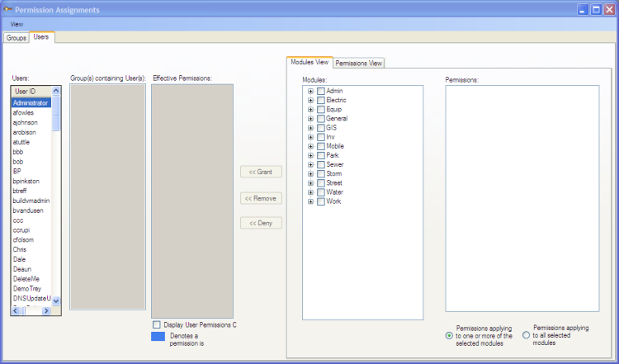Click Users list scroll up arrow
Screen dimensions: 619x364
point(56,91)
